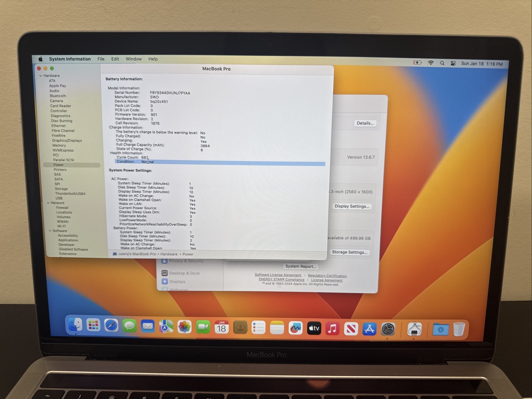Open the News app in the Dock

pos(351,329)
